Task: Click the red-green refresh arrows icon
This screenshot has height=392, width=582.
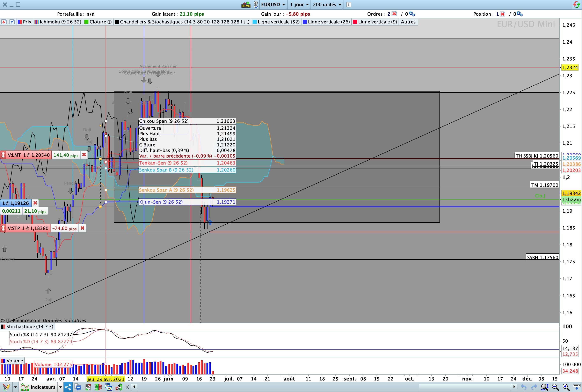Action: 577,5
